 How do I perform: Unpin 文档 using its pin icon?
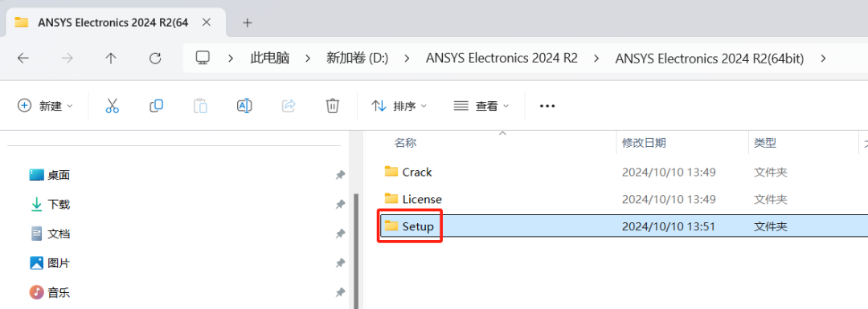click(x=340, y=234)
